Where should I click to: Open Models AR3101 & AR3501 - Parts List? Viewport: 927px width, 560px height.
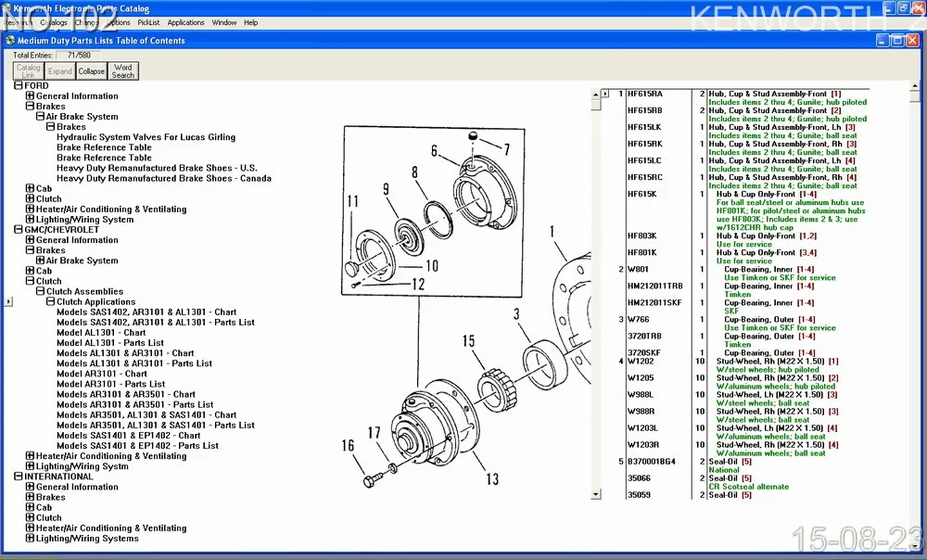pos(134,404)
